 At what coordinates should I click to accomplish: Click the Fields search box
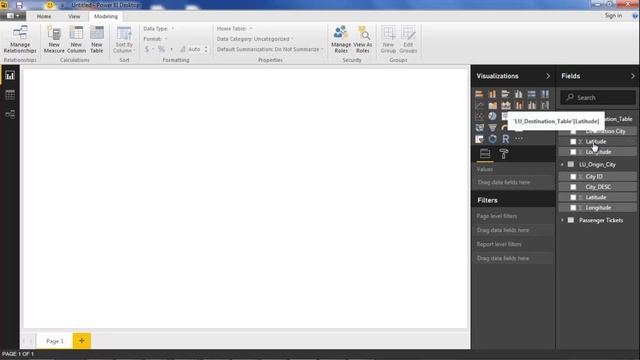[x=598, y=98]
